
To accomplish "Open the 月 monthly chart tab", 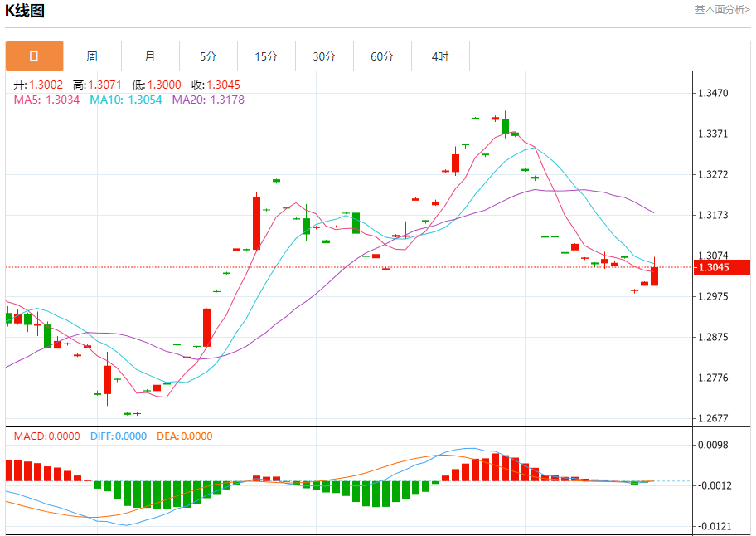I will (x=150, y=56).
